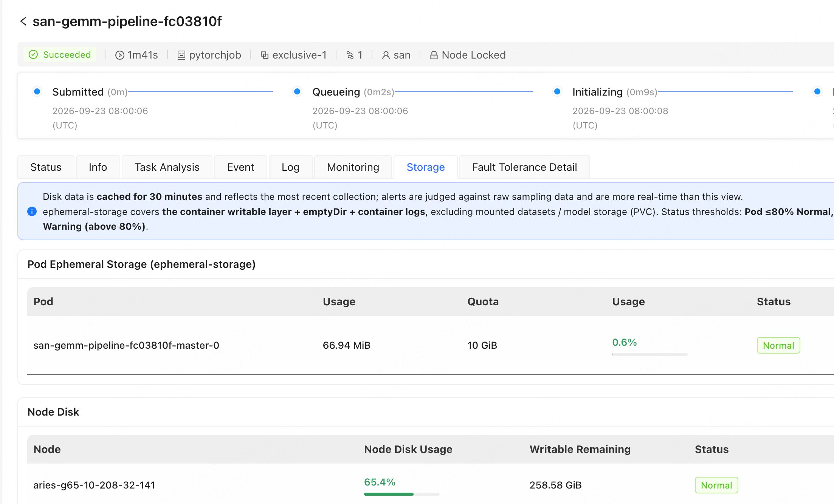Click the Node Disk Usage column header
Viewport: 834px width, 504px height.
pos(408,449)
